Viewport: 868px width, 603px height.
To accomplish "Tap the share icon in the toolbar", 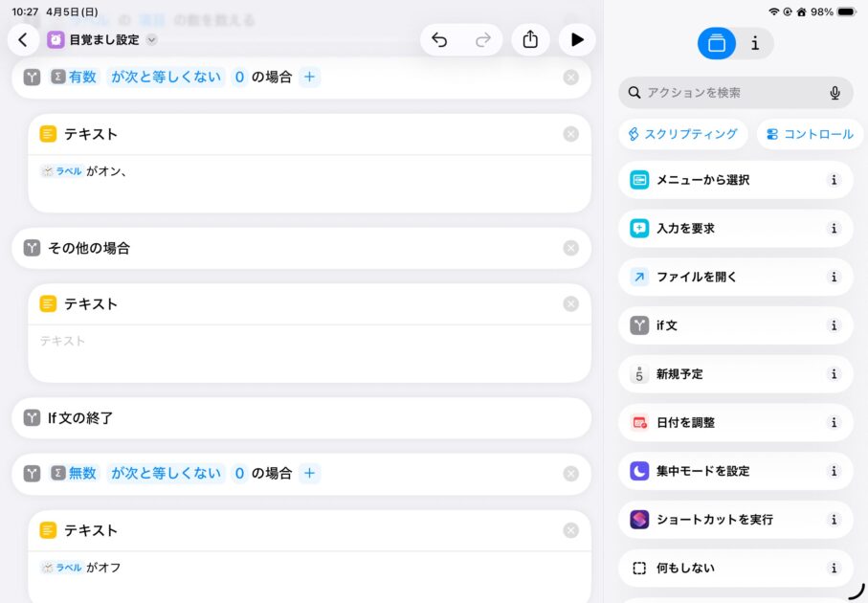I will (x=530, y=39).
